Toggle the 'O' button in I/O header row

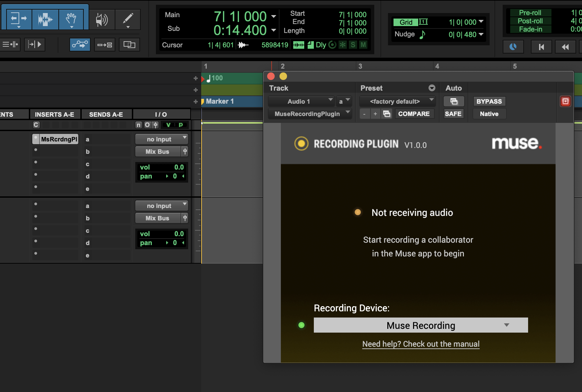[147, 125]
